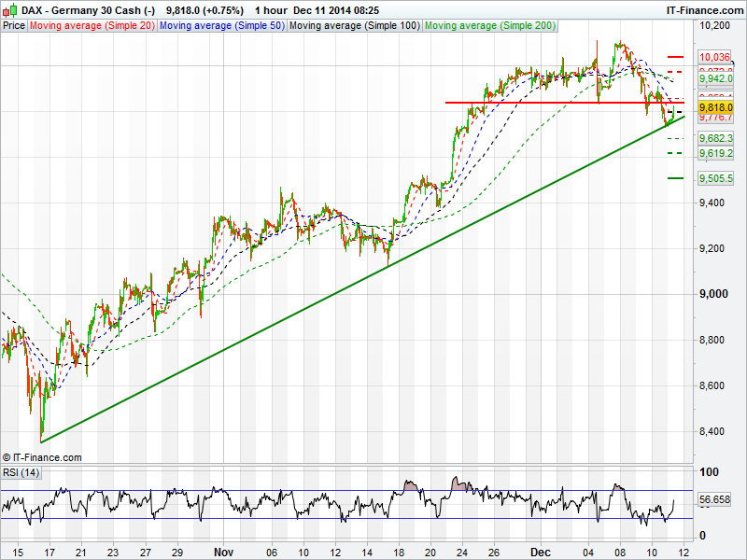Click the candlestick chart icon beside DAX title
Screen dimensions: 747x560
click(x=8, y=9)
